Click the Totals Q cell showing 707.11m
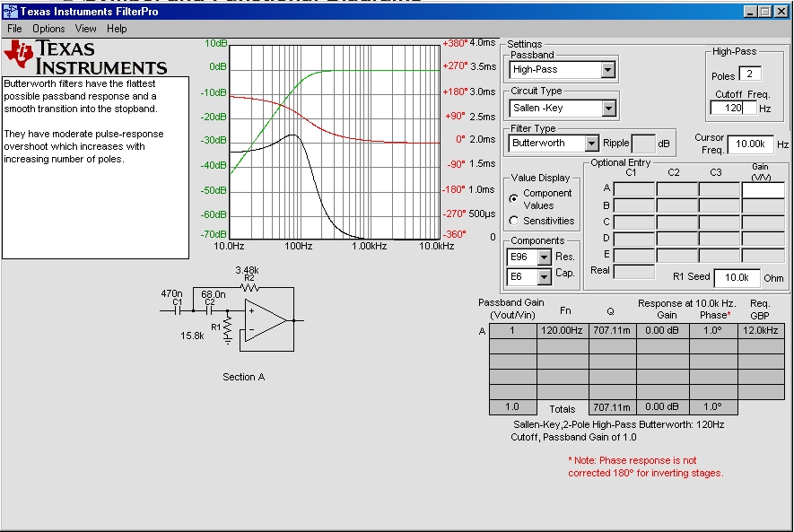The height and width of the screenshot is (532, 794). click(x=612, y=407)
